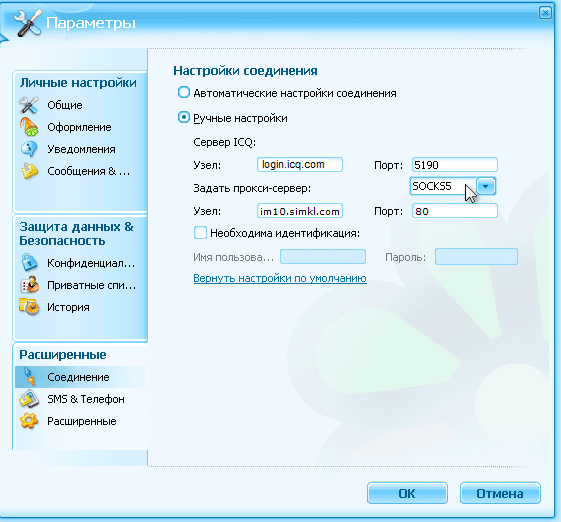
Task: Click the Отмена button
Action: tap(500, 493)
